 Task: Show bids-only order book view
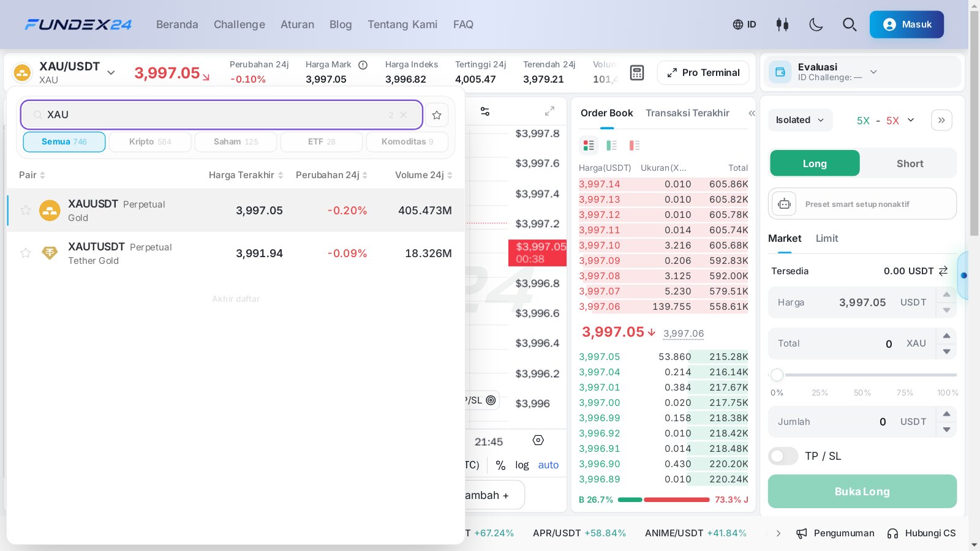[x=611, y=145]
